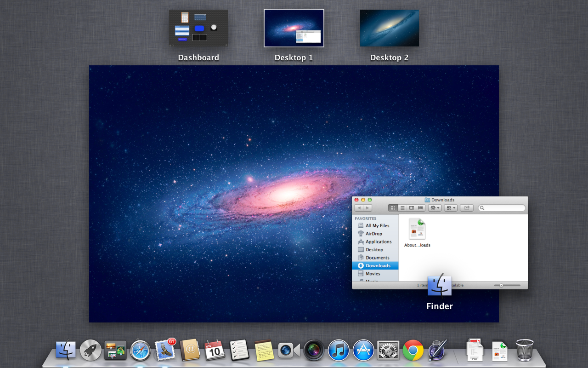Select Applications in Finder sidebar
This screenshot has height=368, width=588.
pos(375,241)
